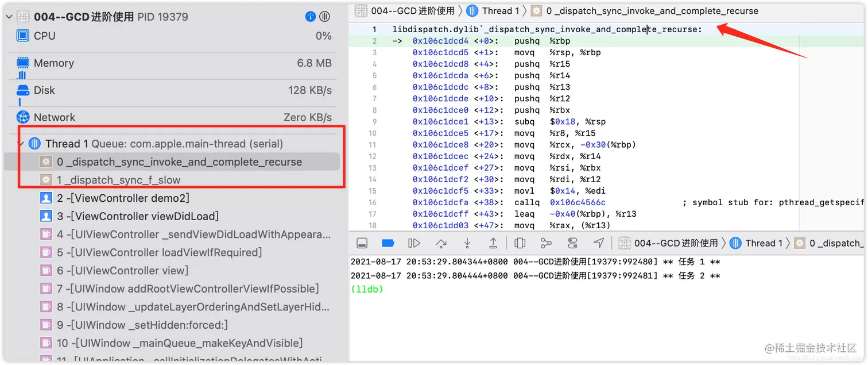Screen dimensions: 868x365
Task: Click the CPU chip icon
Action: click(23, 36)
